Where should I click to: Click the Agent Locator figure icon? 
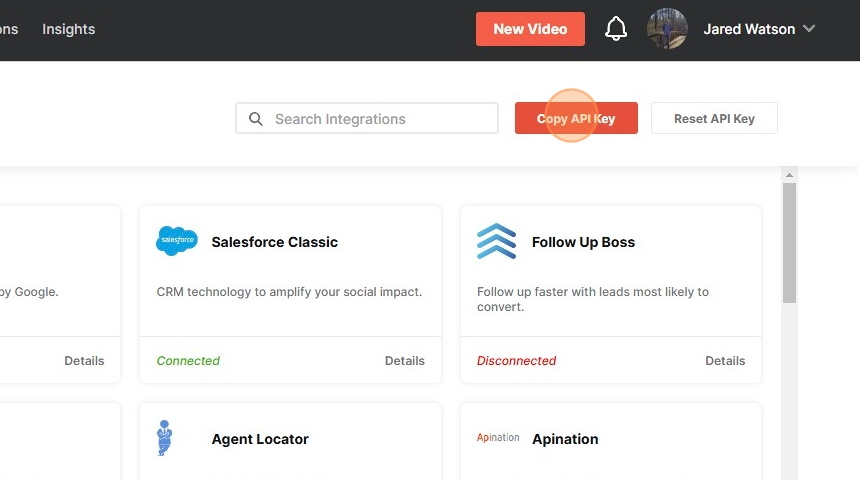[164, 438]
